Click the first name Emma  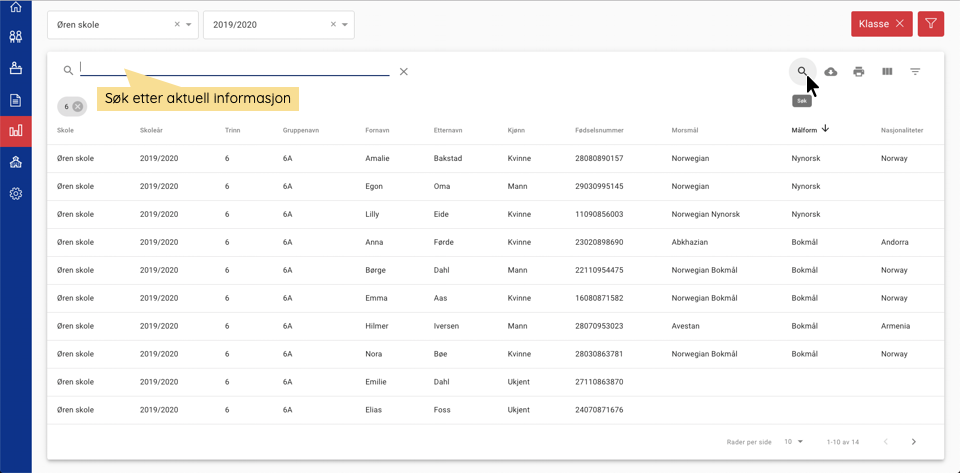point(376,298)
